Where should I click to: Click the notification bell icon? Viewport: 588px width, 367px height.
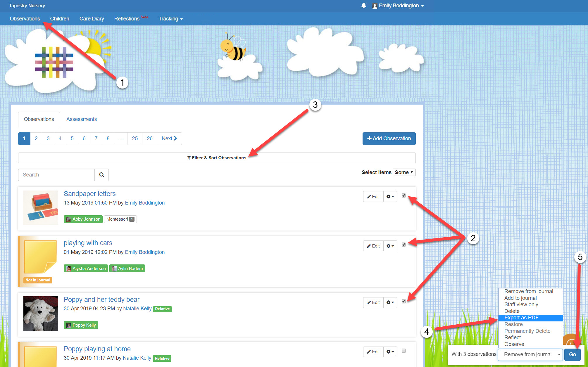[363, 6]
